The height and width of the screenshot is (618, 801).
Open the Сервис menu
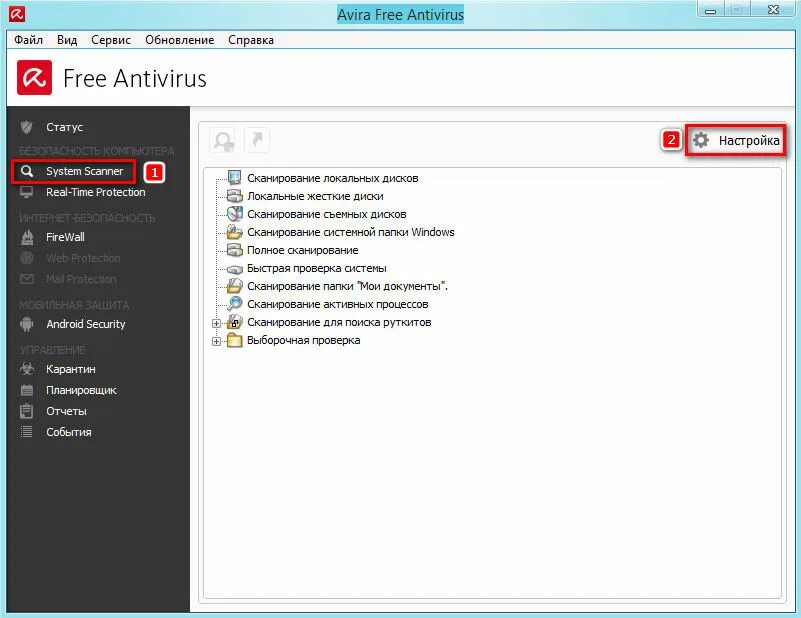[x=111, y=40]
